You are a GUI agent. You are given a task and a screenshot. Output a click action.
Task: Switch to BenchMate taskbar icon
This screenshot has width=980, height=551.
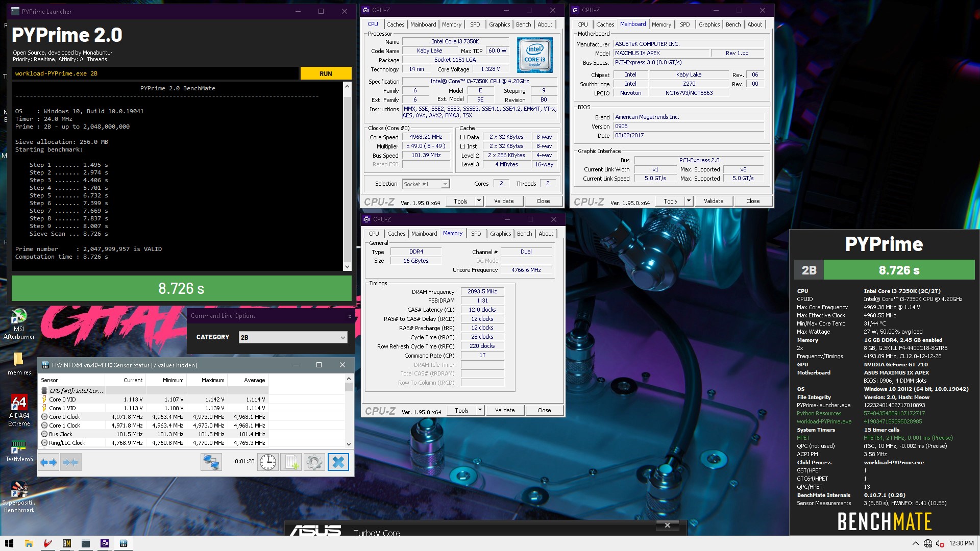click(x=66, y=543)
